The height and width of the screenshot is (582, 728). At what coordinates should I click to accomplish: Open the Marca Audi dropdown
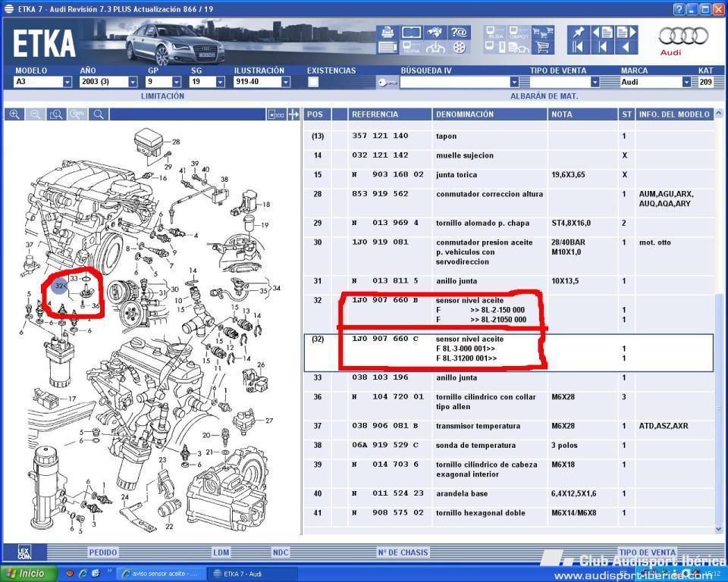[686, 82]
